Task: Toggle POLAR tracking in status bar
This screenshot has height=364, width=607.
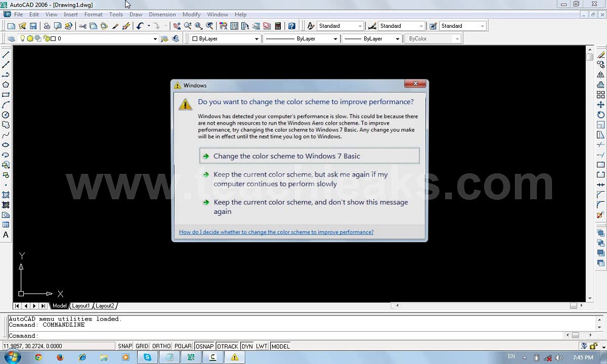Action: click(x=183, y=346)
